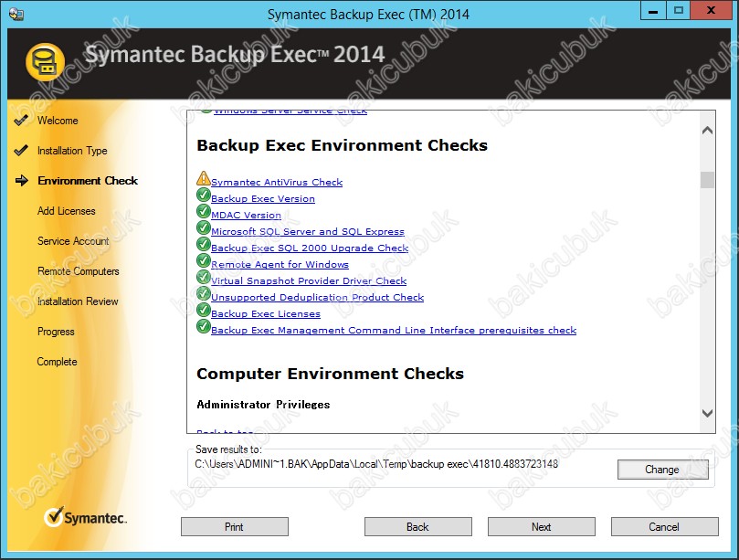739x560 pixels.
Task: Open Virtual Snapshot Provider Driver Check link
Action: point(309,281)
